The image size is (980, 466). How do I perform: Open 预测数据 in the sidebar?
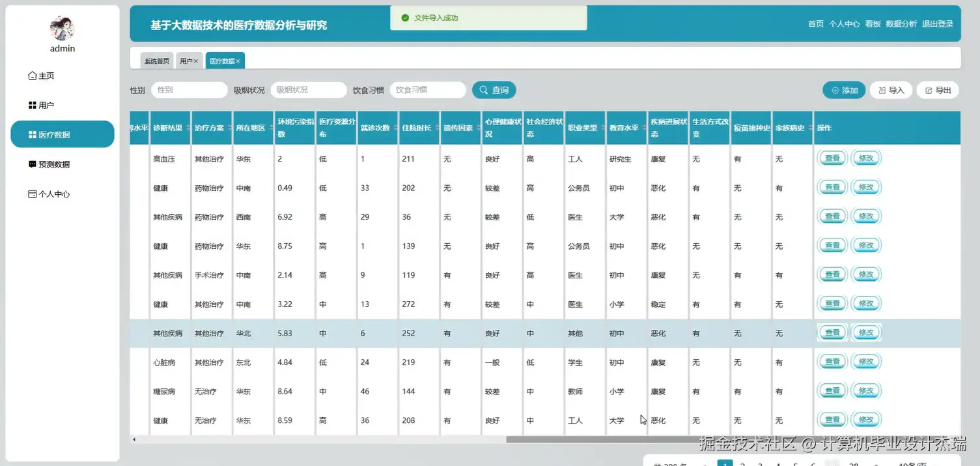click(x=63, y=164)
